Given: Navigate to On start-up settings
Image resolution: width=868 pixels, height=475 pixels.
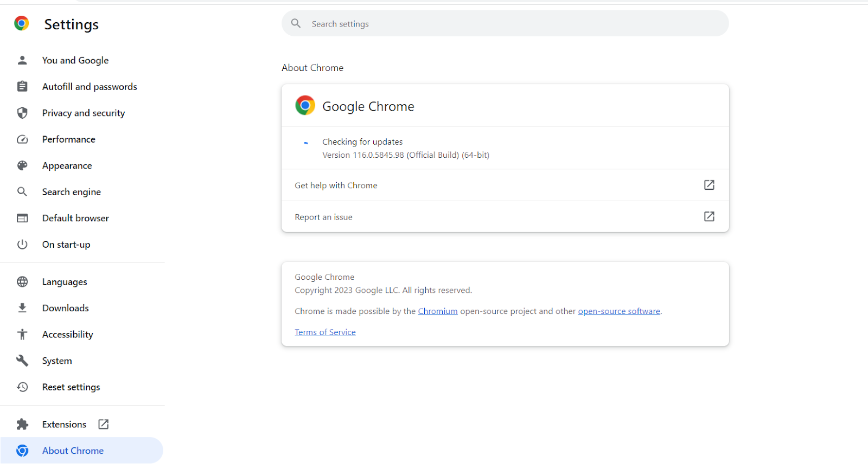Looking at the screenshot, I should (66, 245).
